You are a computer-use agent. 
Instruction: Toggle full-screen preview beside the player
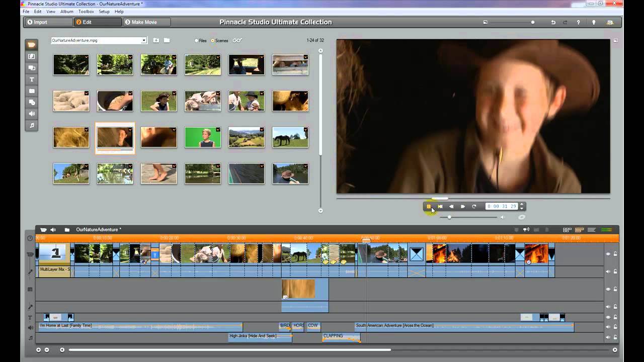click(616, 41)
